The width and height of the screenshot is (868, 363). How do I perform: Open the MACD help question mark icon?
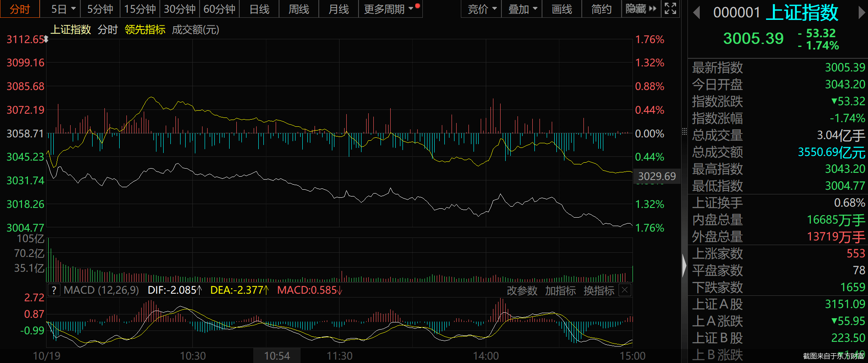[x=54, y=290]
